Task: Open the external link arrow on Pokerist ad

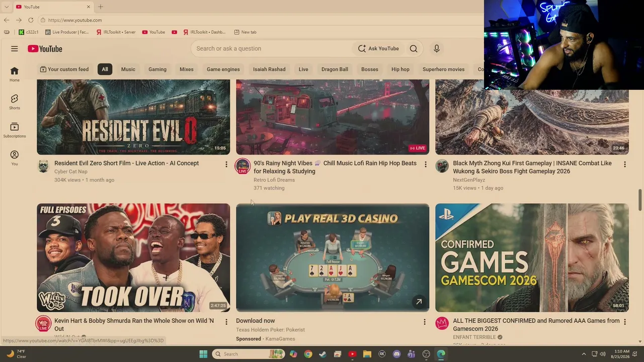Action: tap(419, 302)
